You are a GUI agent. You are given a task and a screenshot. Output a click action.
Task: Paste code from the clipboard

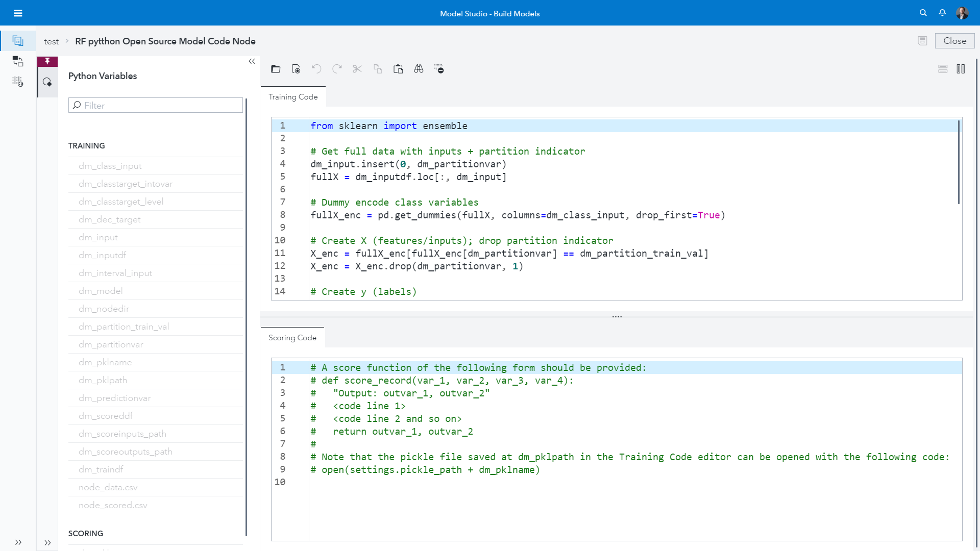point(398,69)
